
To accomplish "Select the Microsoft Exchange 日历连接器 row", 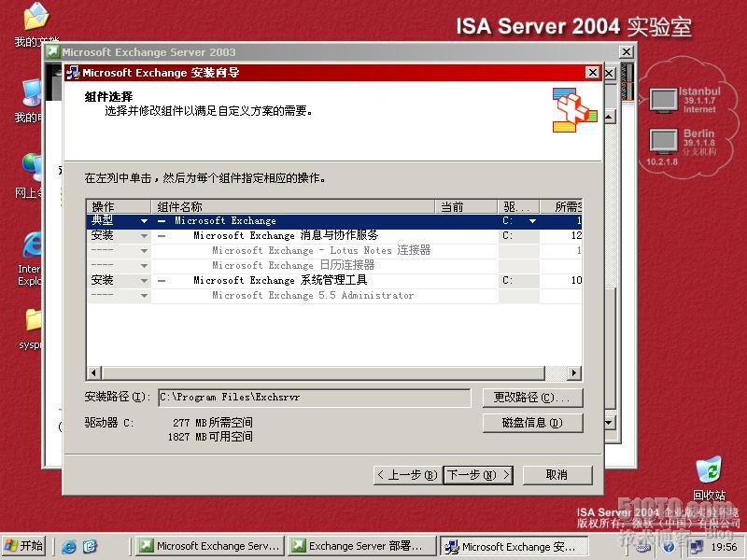I will (293, 265).
